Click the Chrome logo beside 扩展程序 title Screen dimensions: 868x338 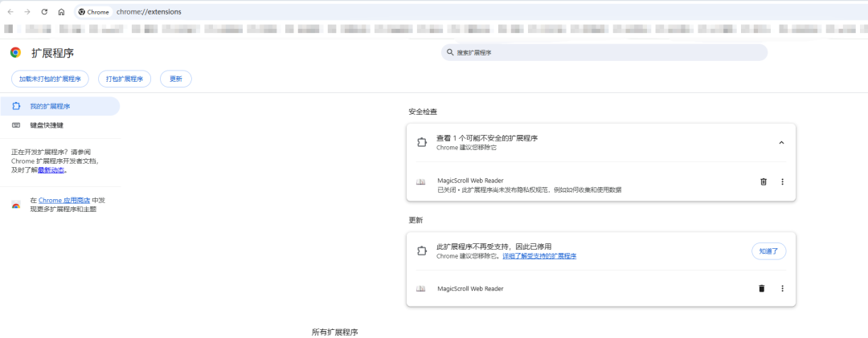click(x=15, y=52)
